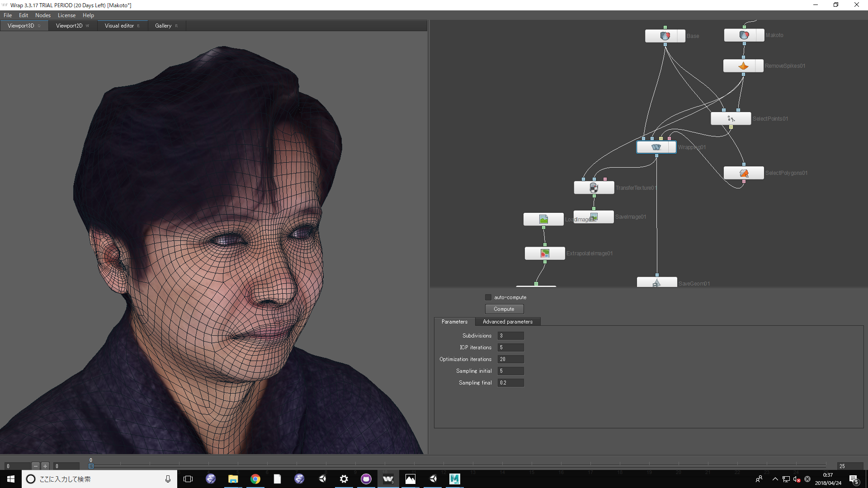Select the SelectPoints01 node

[731, 119]
